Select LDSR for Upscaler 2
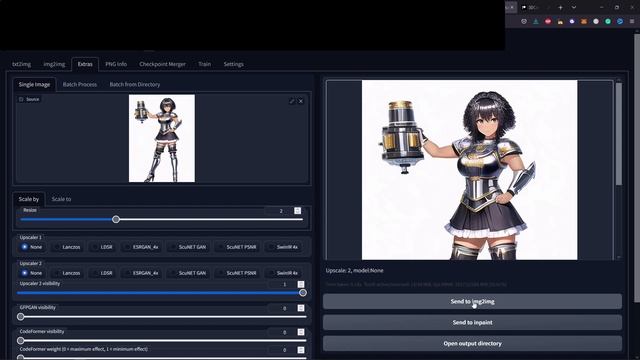This screenshot has height=360, width=640. pyautogui.click(x=102, y=273)
